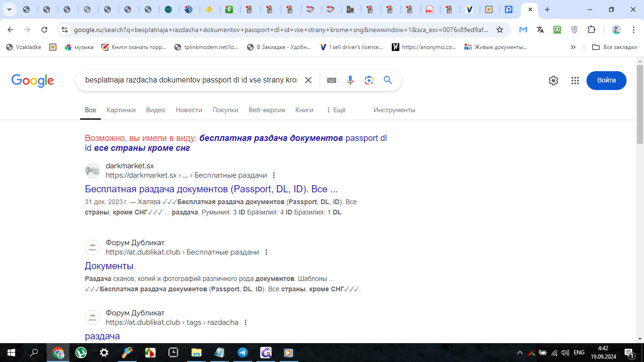Open the anonymiz.co bookmark
This screenshot has width=644, height=362.
424,47
